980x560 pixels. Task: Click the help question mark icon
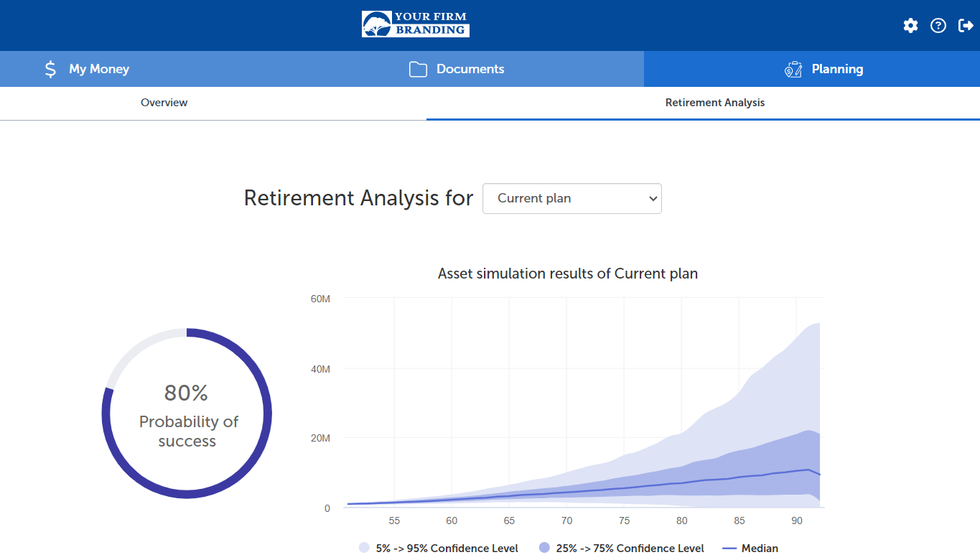[x=938, y=26]
